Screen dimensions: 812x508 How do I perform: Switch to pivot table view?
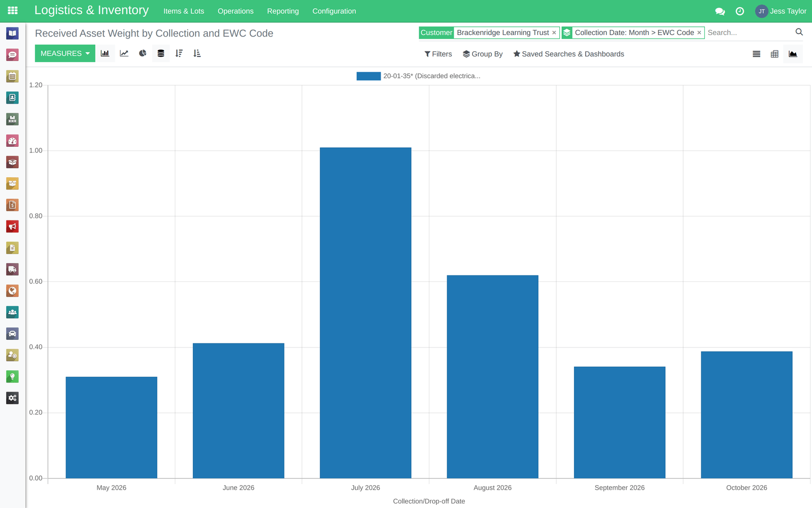pyautogui.click(x=774, y=54)
